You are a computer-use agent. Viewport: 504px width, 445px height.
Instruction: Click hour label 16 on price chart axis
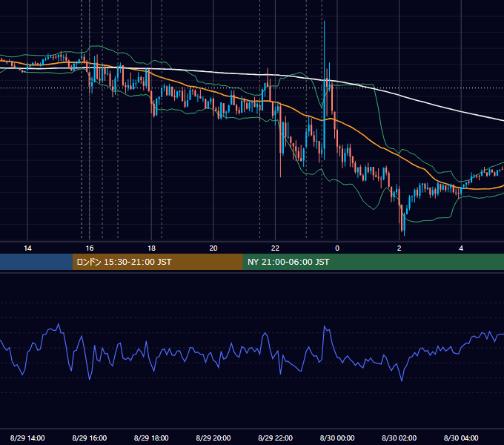click(90, 248)
